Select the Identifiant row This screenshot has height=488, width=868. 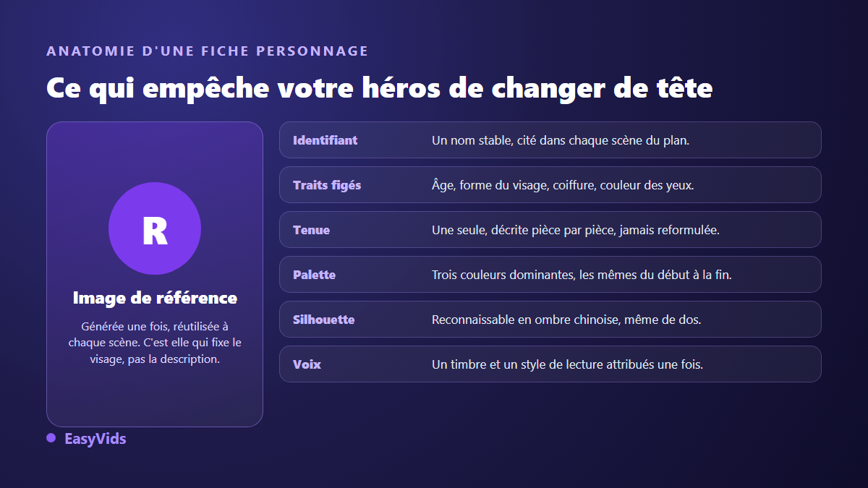coord(550,140)
